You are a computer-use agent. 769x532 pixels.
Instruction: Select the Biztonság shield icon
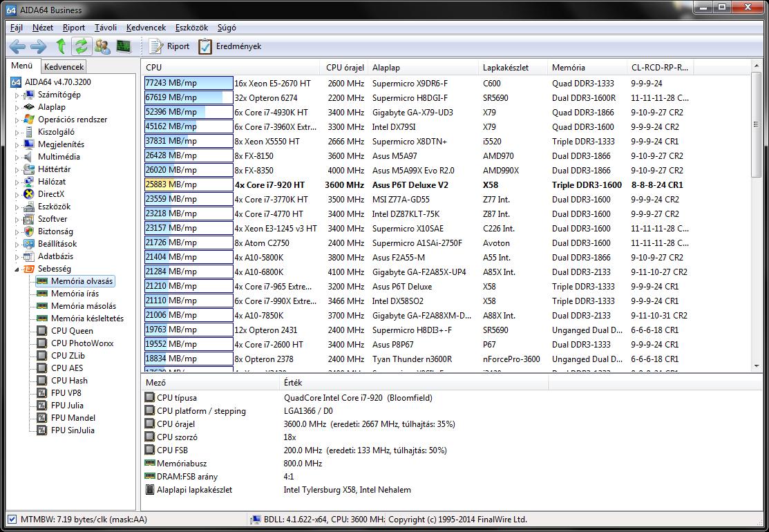point(30,231)
